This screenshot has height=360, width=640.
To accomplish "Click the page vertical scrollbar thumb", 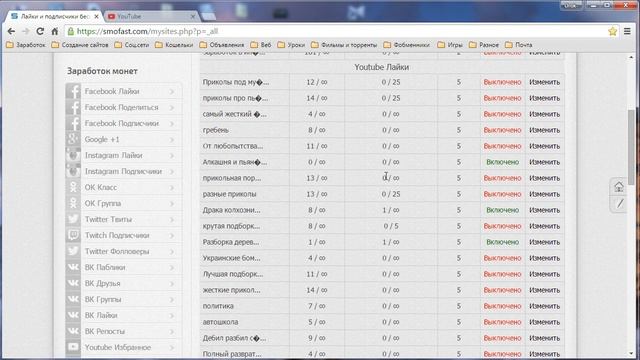I will click(631, 147).
